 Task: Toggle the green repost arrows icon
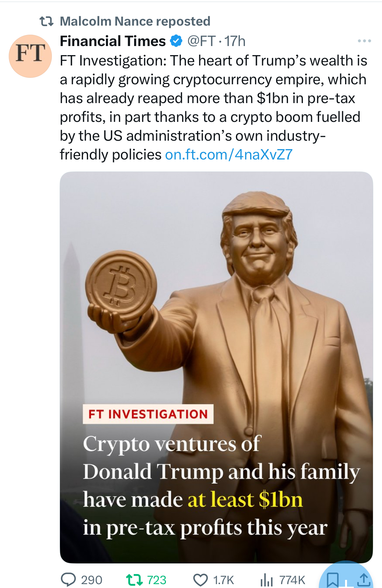point(134,580)
